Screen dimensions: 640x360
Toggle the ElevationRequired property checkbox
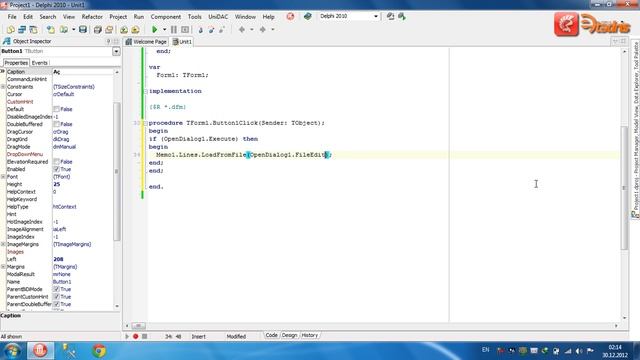[x=56, y=162]
